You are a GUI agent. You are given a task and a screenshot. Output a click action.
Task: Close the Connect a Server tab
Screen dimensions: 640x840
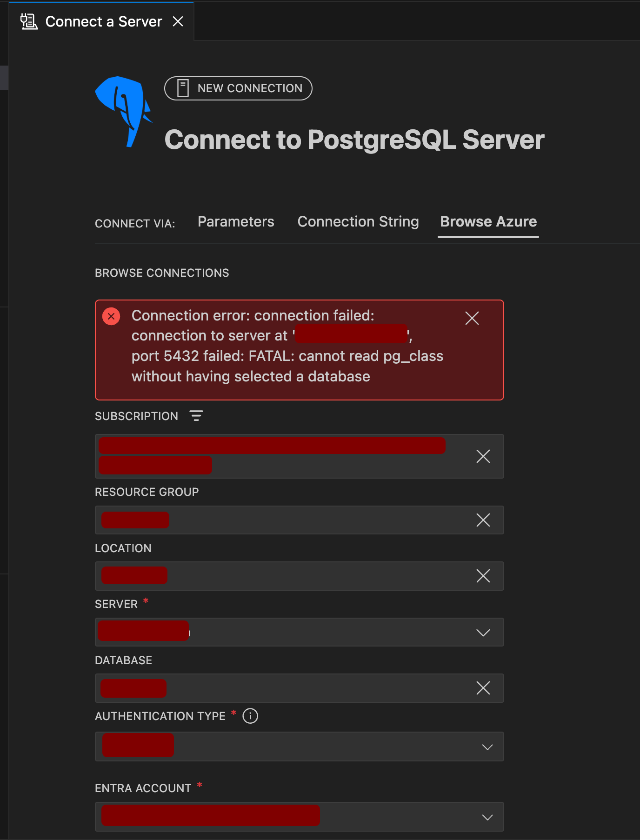pyautogui.click(x=178, y=21)
